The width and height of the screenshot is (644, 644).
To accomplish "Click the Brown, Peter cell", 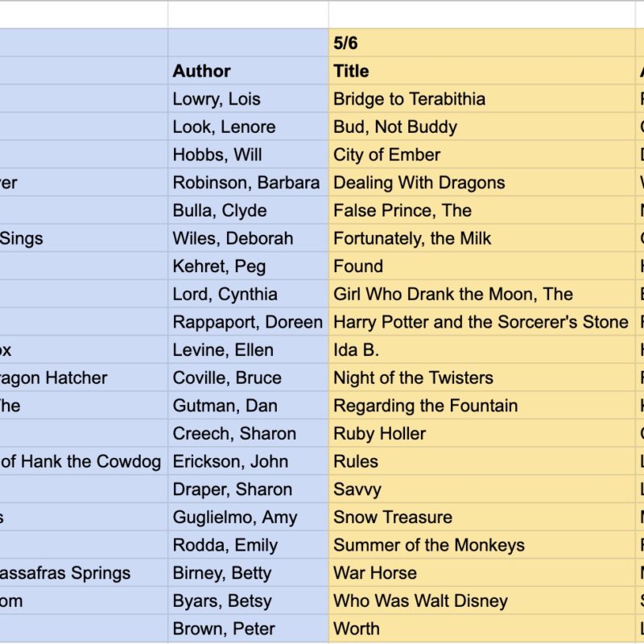I will tap(248, 629).
